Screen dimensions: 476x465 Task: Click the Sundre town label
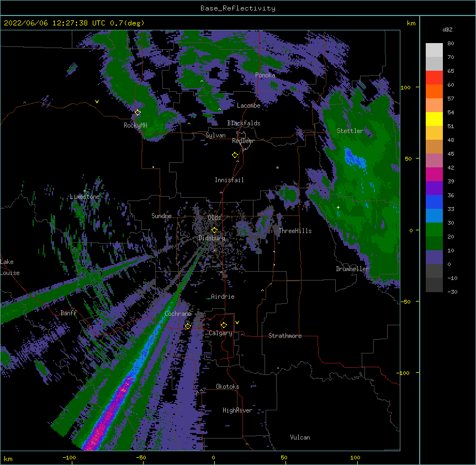pyautogui.click(x=161, y=216)
